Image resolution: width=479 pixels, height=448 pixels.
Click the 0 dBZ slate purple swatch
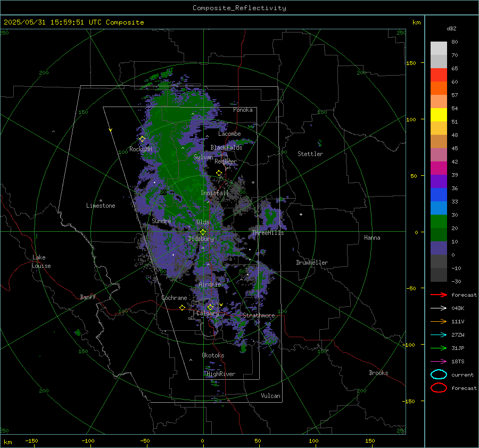click(439, 248)
